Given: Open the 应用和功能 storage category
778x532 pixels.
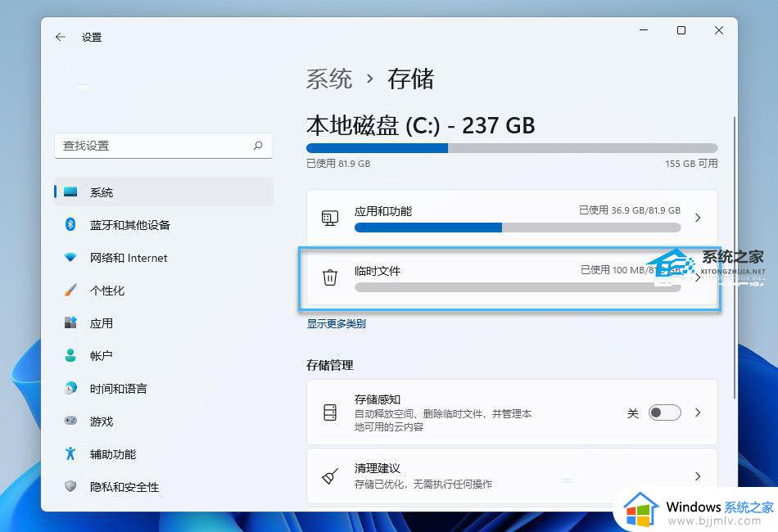Looking at the screenshot, I should click(512, 218).
